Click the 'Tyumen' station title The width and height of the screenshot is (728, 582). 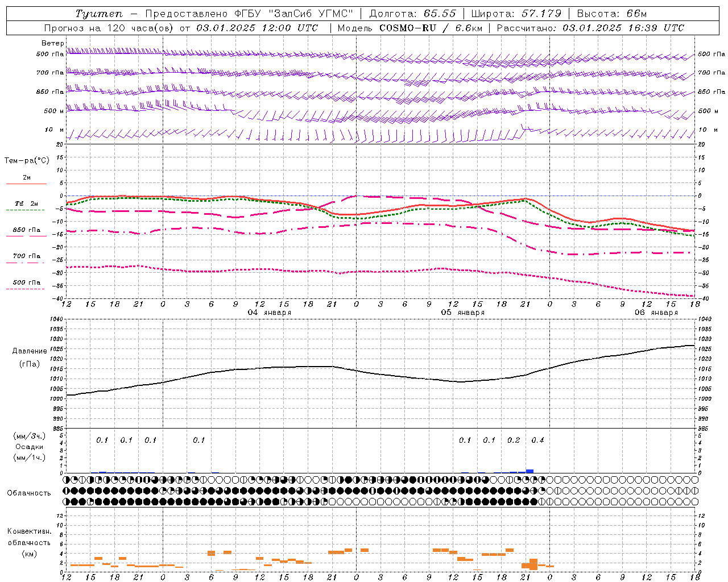coord(98,14)
